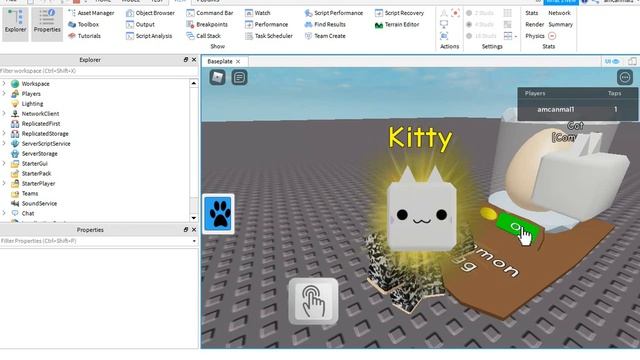This screenshot has height=360, width=640.
Task: Select the 4 Studs grid option
Action: [480, 24]
